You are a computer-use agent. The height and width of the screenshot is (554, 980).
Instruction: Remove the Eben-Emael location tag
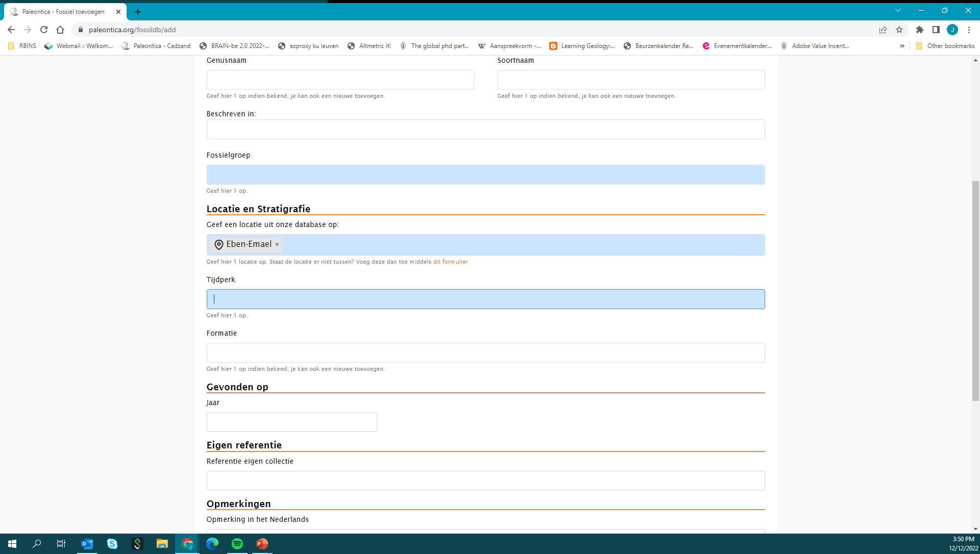[x=277, y=244]
